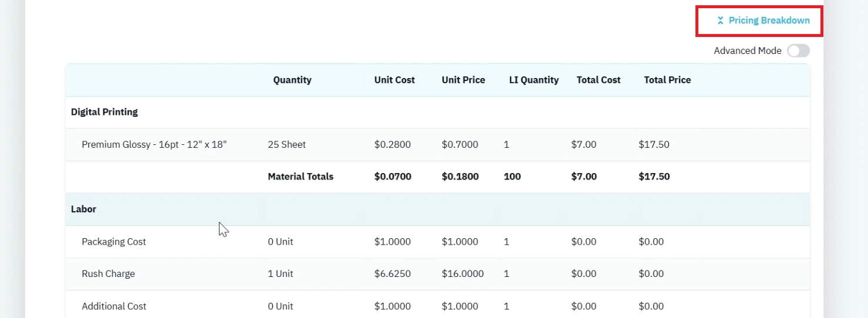Click the Total Cost column header

point(598,80)
